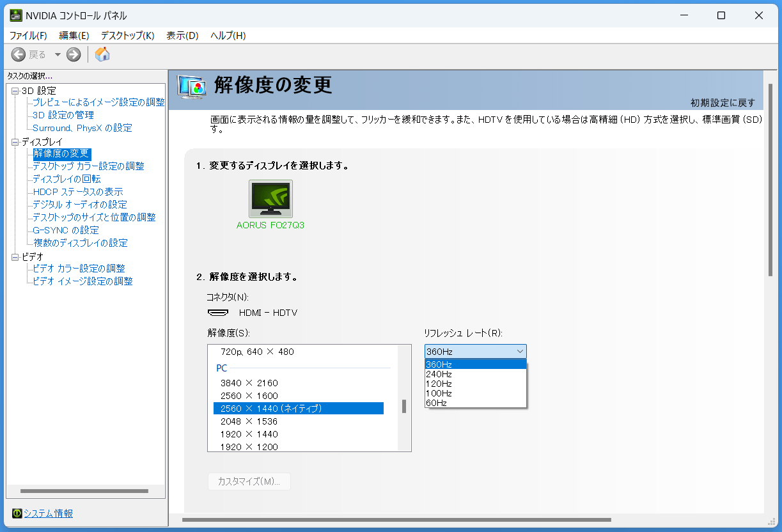
Task: Click the system information icon
Action: [x=17, y=513]
